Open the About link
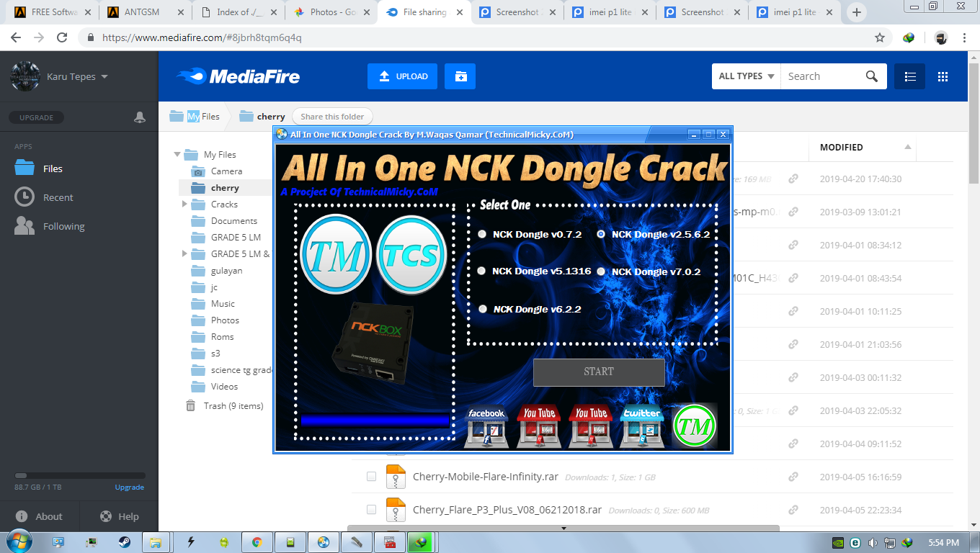 point(39,516)
